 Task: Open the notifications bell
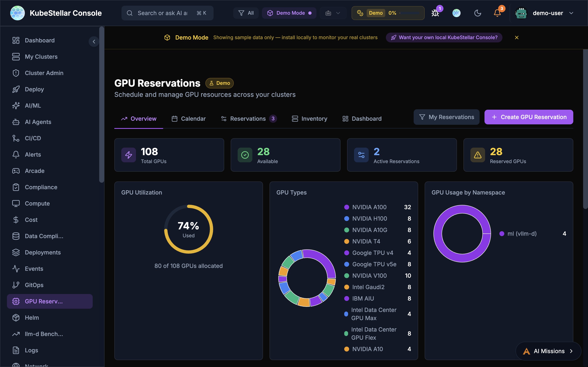pyautogui.click(x=497, y=13)
